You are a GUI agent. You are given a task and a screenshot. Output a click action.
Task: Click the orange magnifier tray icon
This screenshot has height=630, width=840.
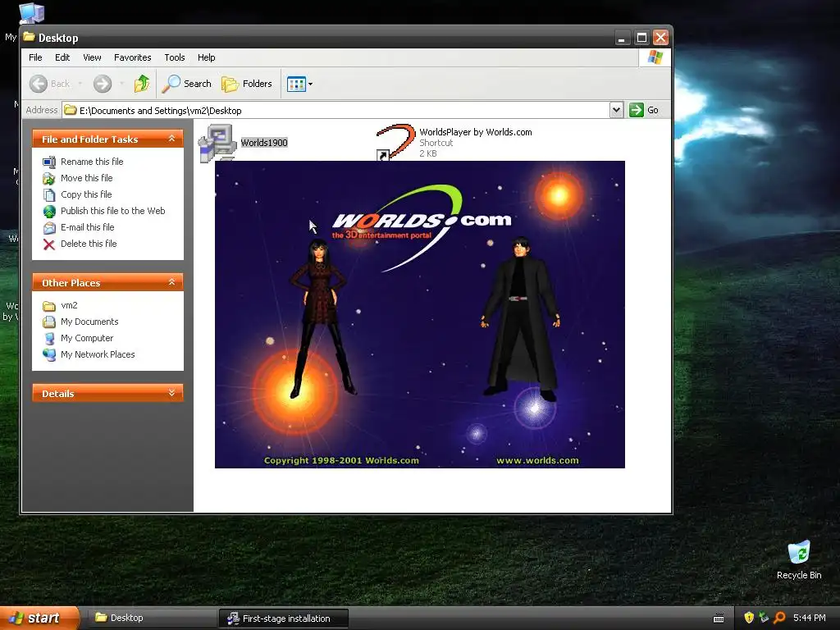tap(779, 618)
